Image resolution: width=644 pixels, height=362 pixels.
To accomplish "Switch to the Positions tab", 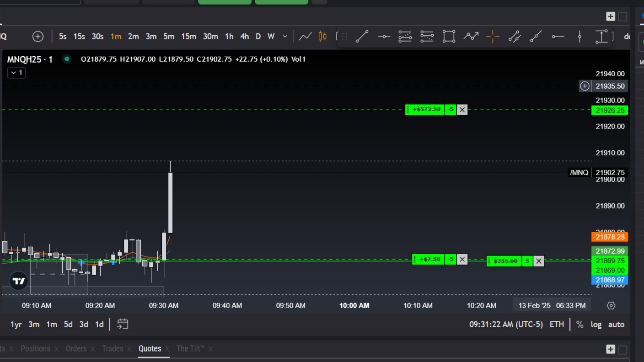I will [36, 349].
